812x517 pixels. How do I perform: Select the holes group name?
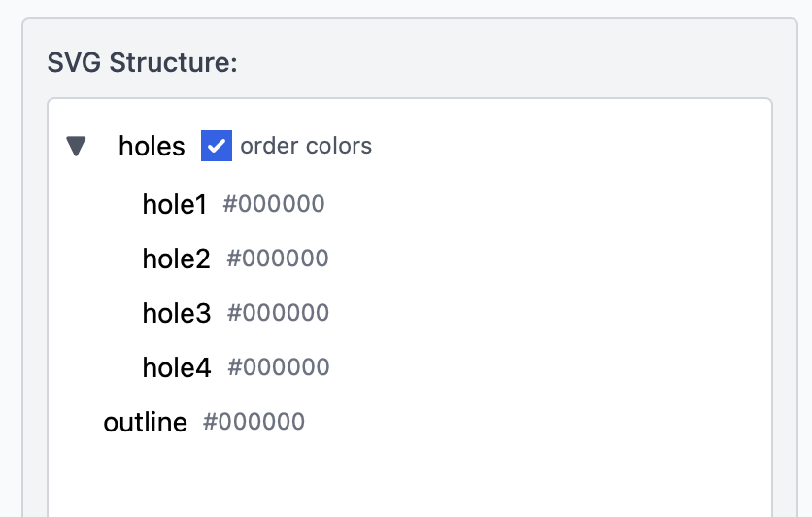point(152,147)
